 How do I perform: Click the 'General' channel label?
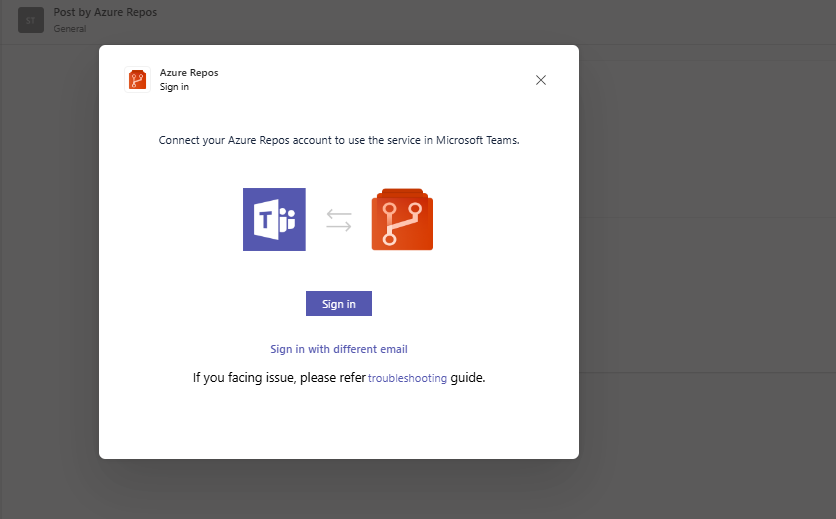70,29
